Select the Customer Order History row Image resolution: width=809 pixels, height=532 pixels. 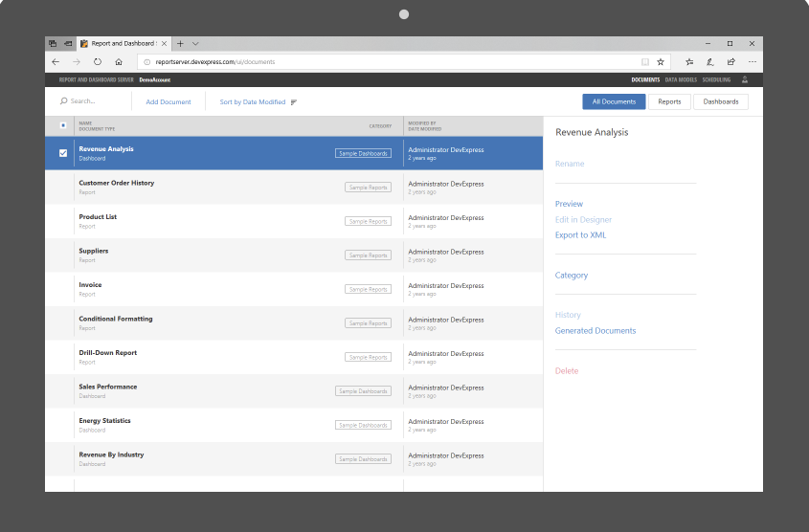click(x=294, y=188)
